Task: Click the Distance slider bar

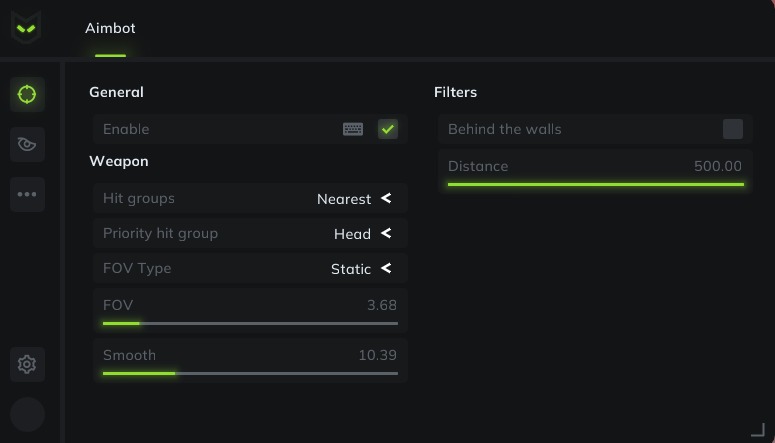Action: tap(596, 184)
